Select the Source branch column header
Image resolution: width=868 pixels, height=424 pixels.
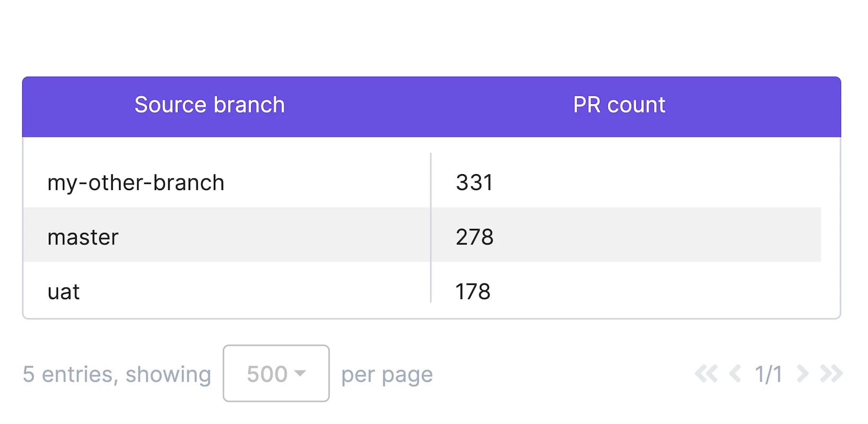(210, 105)
